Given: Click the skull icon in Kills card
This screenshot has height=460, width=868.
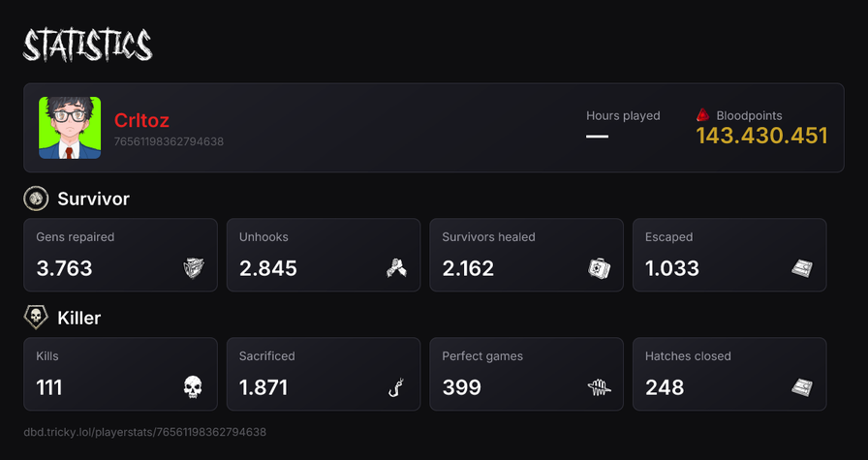Looking at the screenshot, I should (x=193, y=387).
